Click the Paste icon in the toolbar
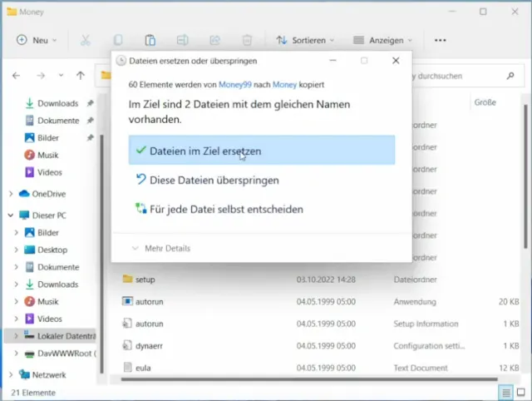The width and height of the screenshot is (532, 401). [x=150, y=40]
